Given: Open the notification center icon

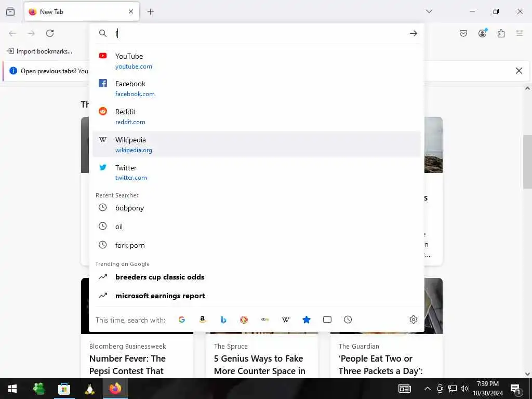Looking at the screenshot, I should (516, 389).
